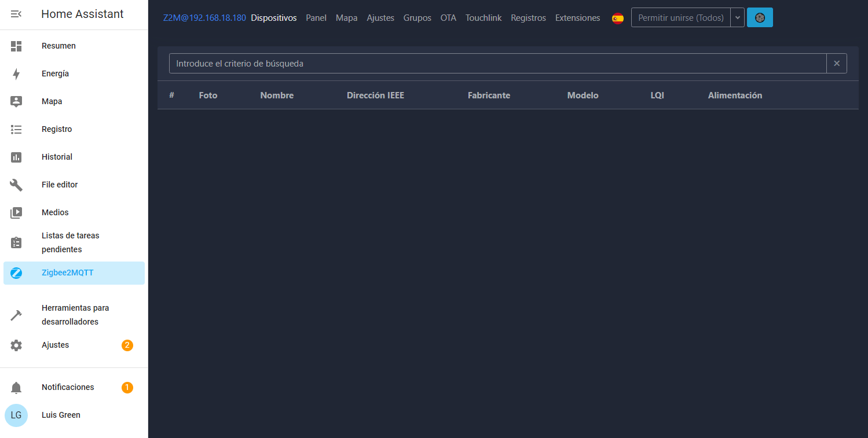Collapse the Home Assistant sidebar menu
The image size is (868, 438).
16,14
